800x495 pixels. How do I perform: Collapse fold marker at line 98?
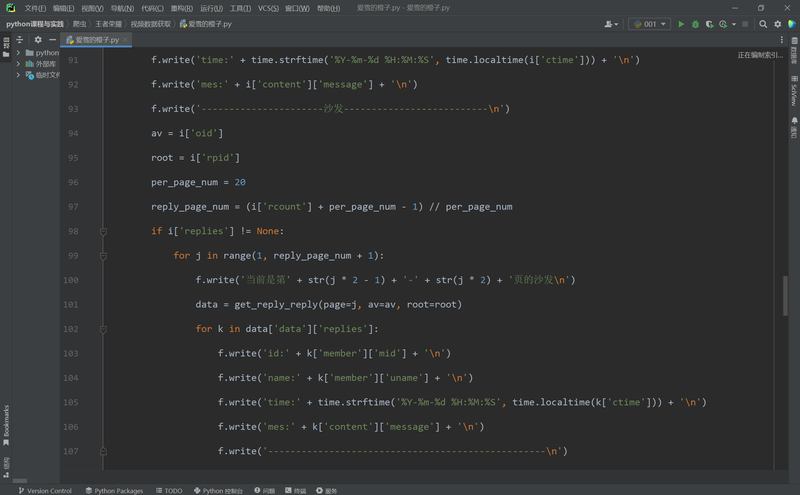pos(103,232)
